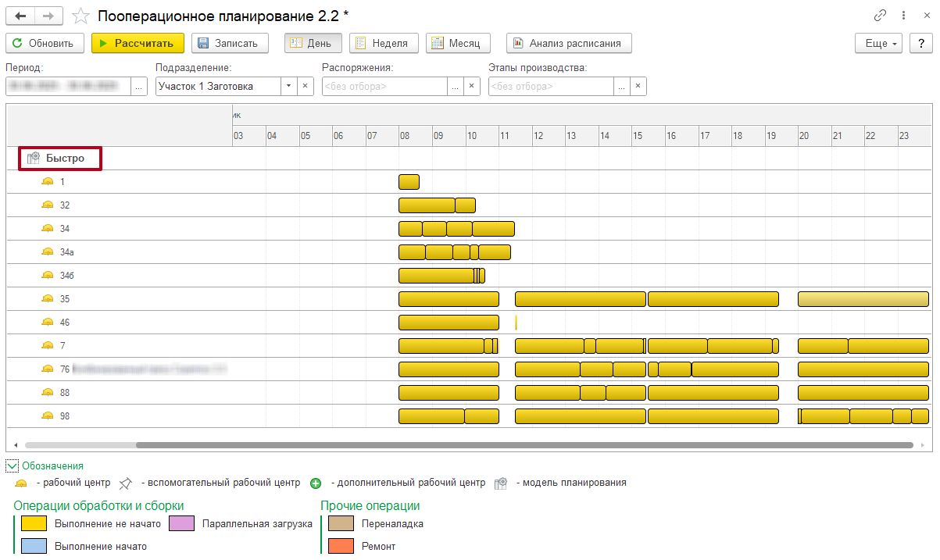Switch the chart to Месяц view
The image size is (940, 560).
click(457, 44)
